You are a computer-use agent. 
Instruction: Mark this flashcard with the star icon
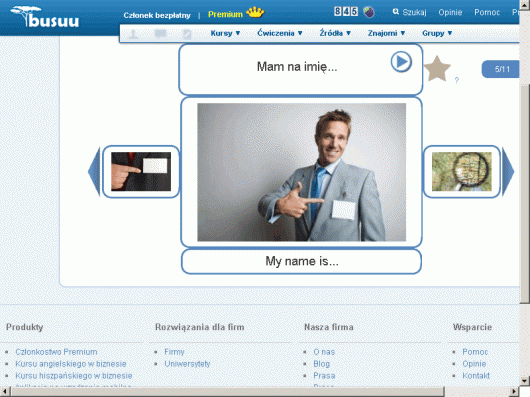point(437,69)
